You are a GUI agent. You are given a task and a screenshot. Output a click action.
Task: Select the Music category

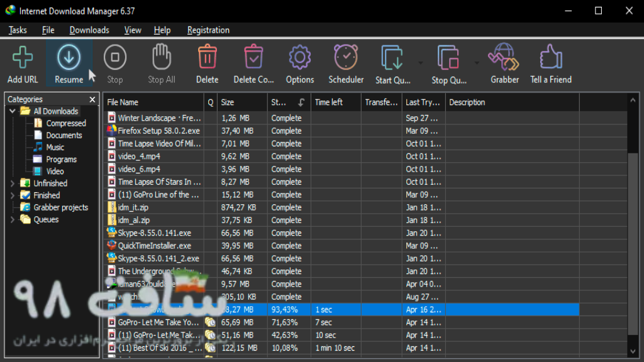[x=55, y=147]
